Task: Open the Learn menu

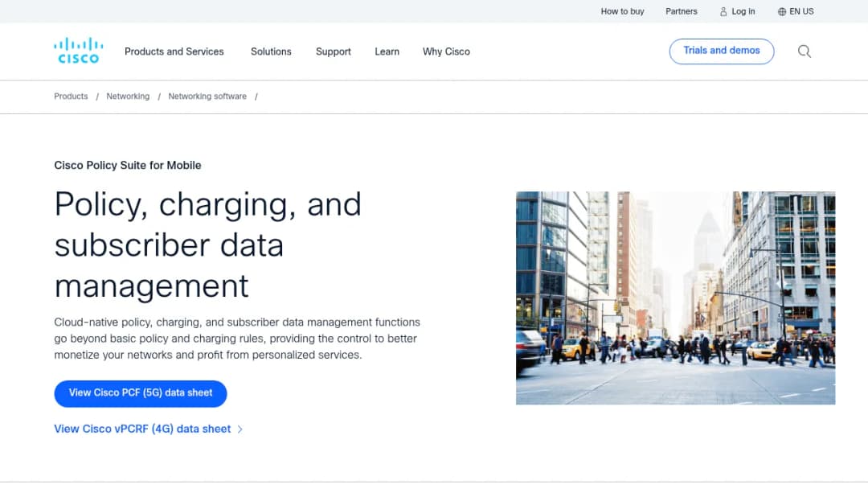Action: 387,51
